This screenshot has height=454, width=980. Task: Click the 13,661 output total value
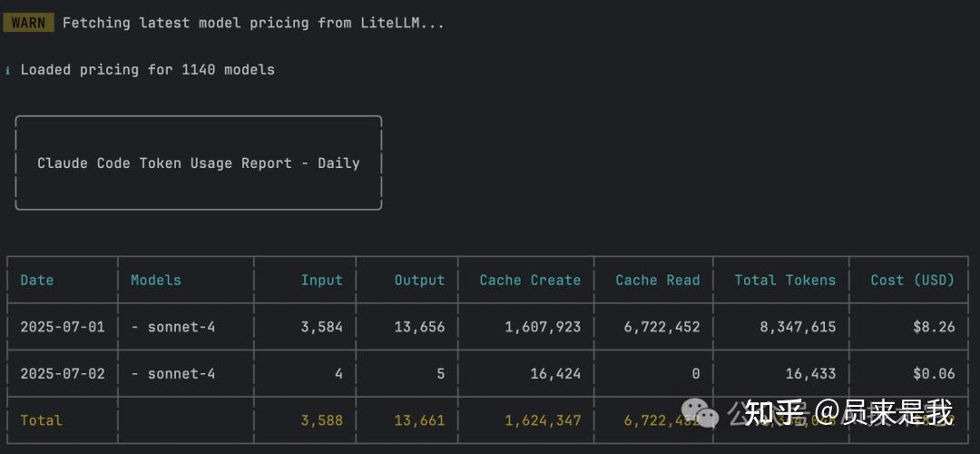coord(419,420)
